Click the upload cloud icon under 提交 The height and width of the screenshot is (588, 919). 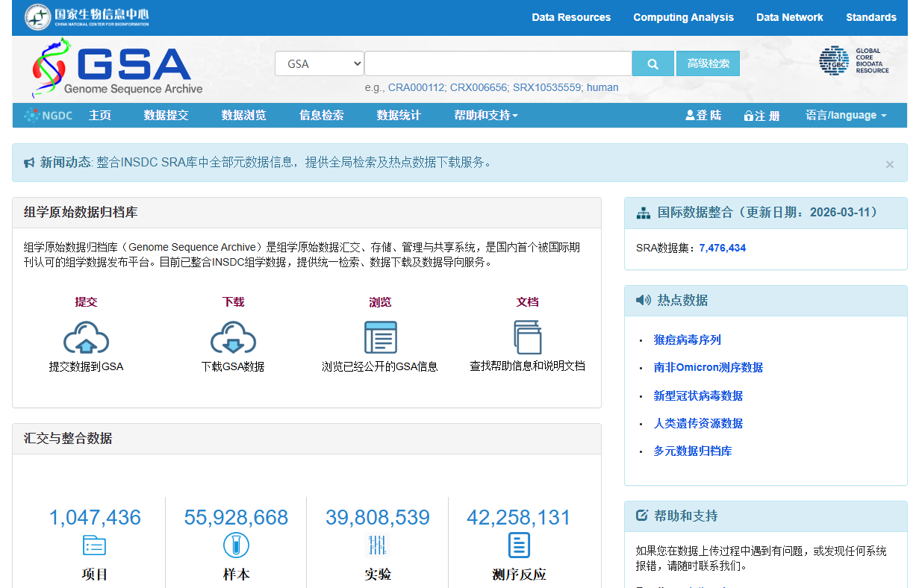86,337
